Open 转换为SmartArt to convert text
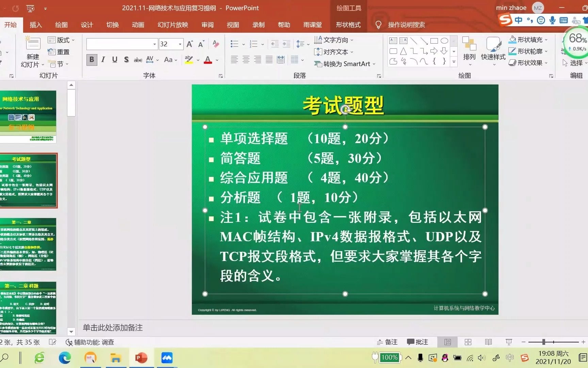588x368 pixels. [344, 64]
